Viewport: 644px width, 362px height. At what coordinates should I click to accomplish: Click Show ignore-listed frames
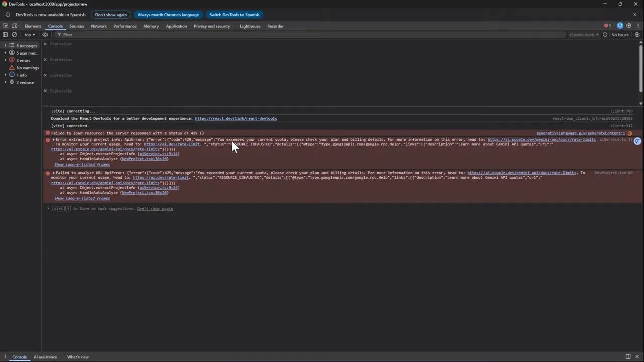pyautogui.click(x=82, y=165)
